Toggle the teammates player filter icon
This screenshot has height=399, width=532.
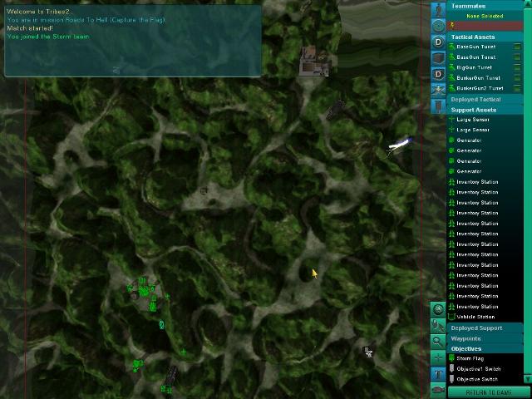438,10
